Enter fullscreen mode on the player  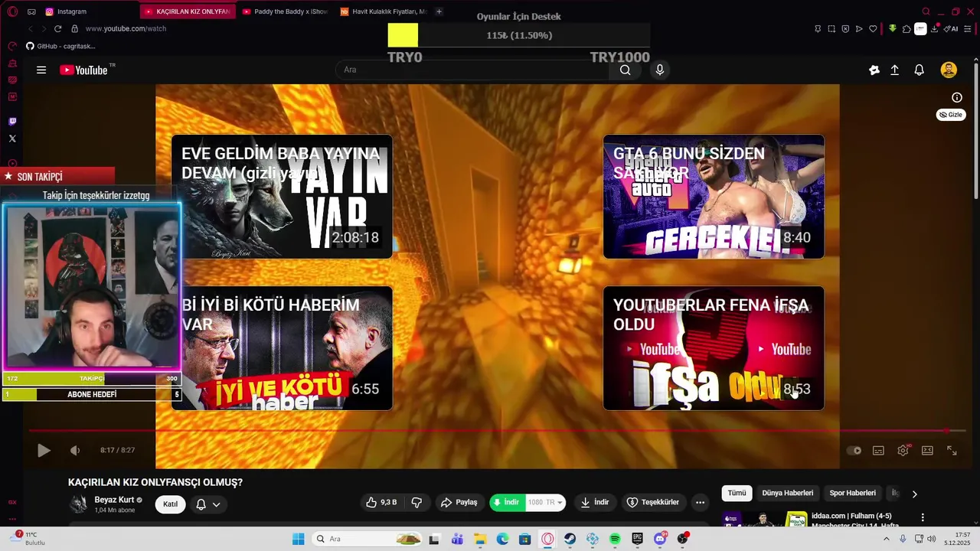point(952,450)
